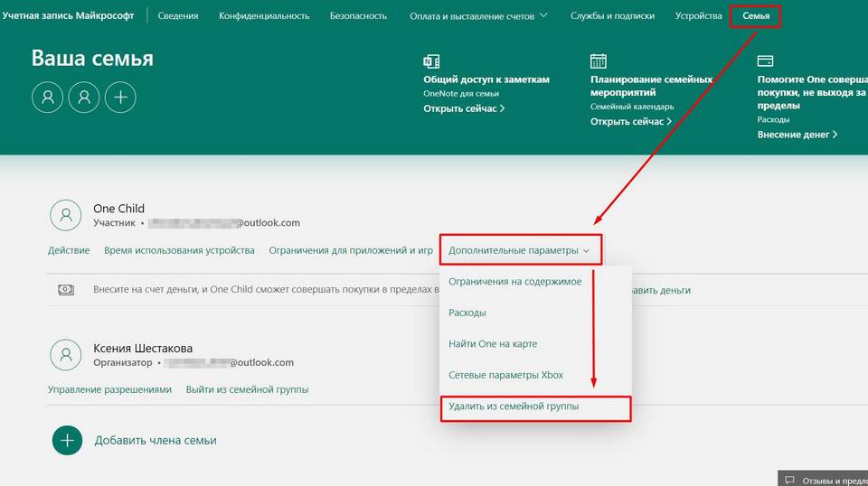The width and height of the screenshot is (868, 486).
Task: Click first family member avatar icon in header
Action: coord(48,98)
